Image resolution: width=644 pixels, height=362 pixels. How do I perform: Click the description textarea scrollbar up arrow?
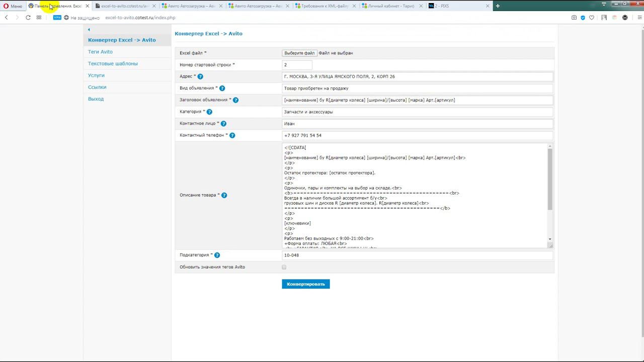[550, 146]
